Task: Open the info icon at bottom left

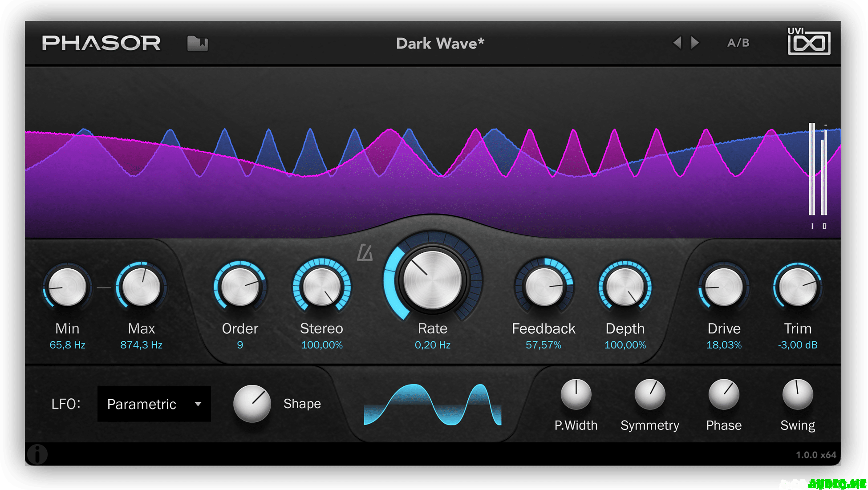Action: click(x=37, y=454)
